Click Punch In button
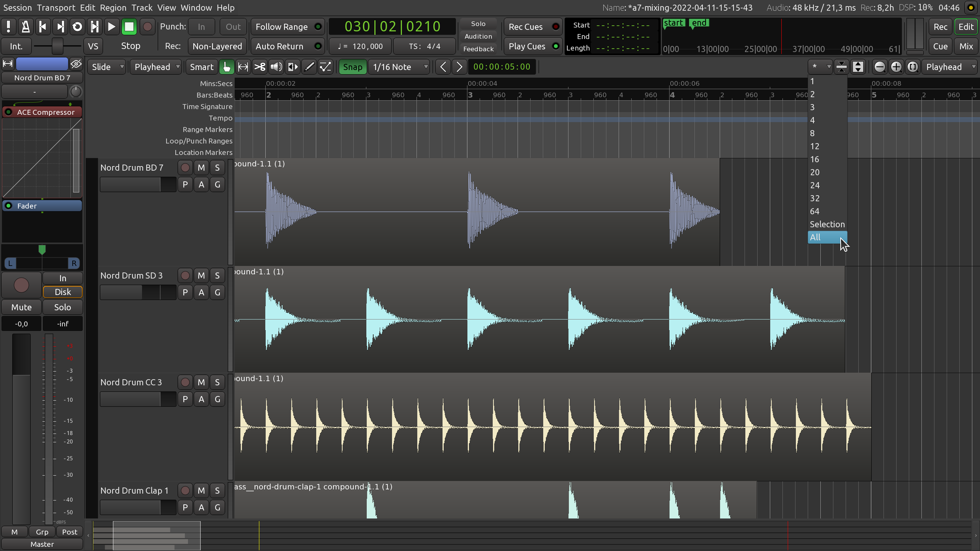This screenshot has height=551, width=980. tap(201, 27)
